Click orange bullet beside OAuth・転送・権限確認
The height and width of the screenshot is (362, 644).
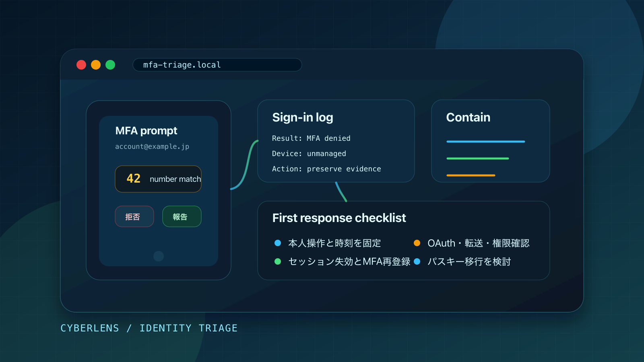(x=417, y=243)
